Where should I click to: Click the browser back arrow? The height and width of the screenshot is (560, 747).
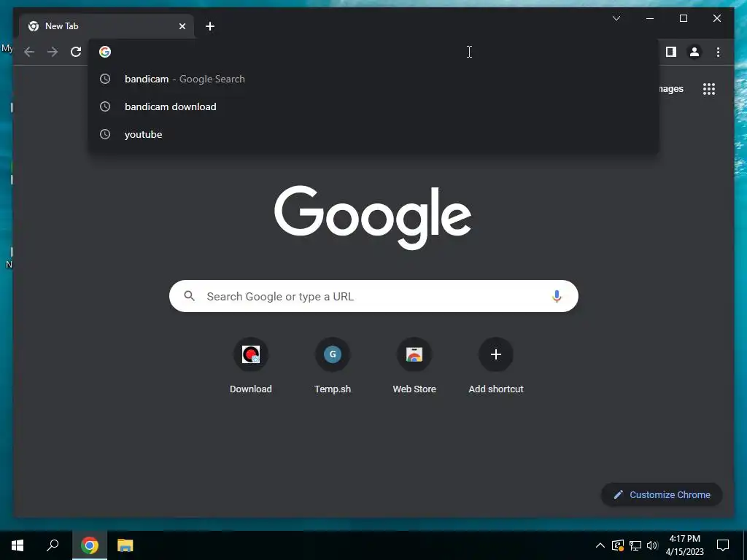(x=29, y=52)
